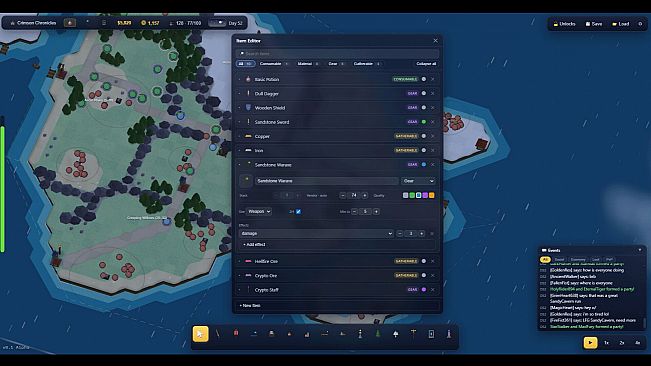Delete the Crypto Staff item
Image resolution: width=651 pixels, height=366 pixels.
tap(433, 290)
